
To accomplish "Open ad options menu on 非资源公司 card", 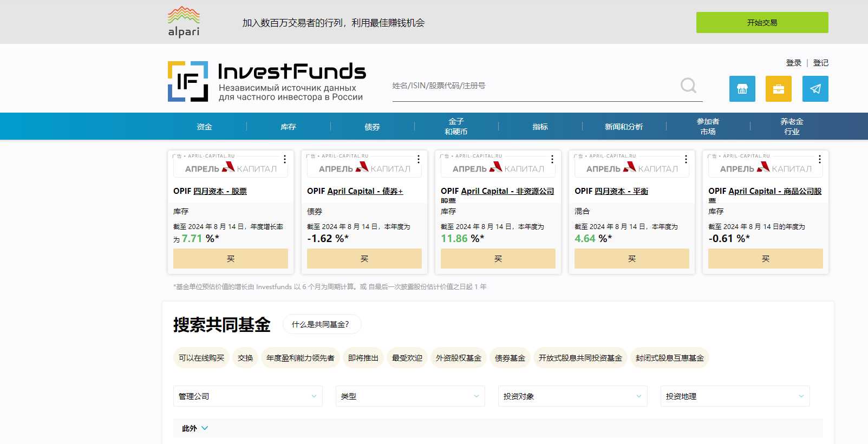I will pos(552,159).
